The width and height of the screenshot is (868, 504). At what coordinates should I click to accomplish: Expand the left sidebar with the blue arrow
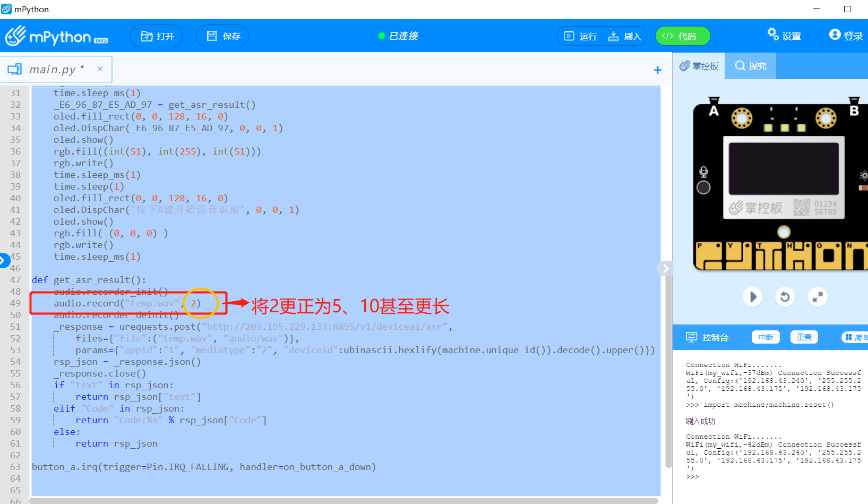4,260
